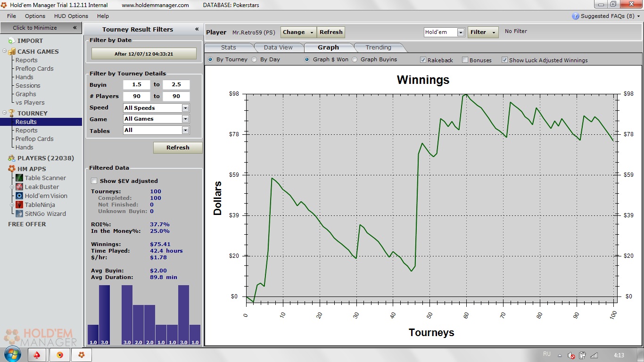Collapse the CASH GAMES tree node
Screen dimensions: 644x362
(4, 51)
